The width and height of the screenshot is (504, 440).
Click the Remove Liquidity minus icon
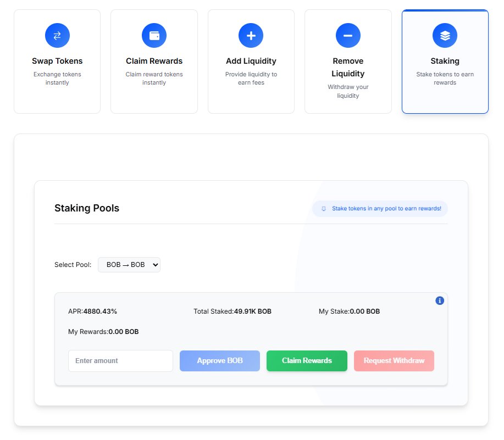[348, 35]
